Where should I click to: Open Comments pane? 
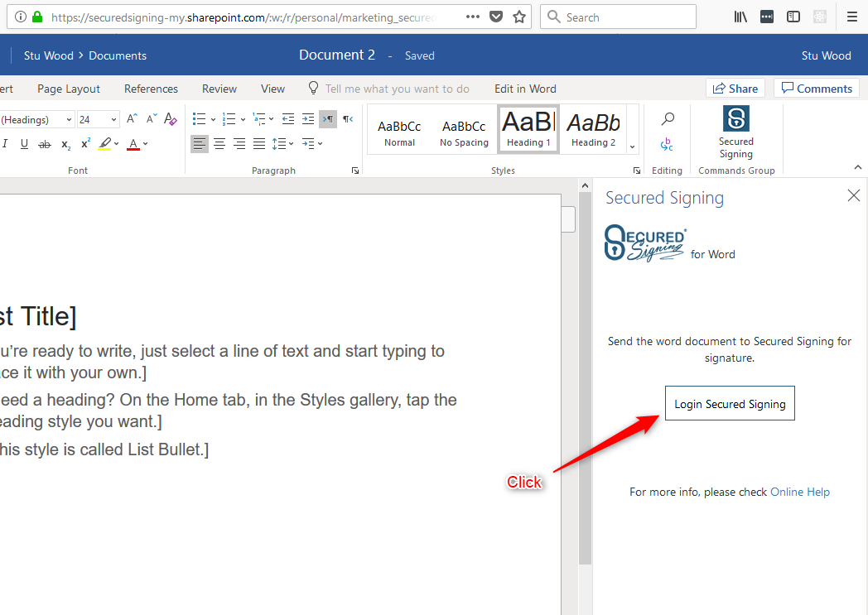pyautogui.click(x=817, y=89)
